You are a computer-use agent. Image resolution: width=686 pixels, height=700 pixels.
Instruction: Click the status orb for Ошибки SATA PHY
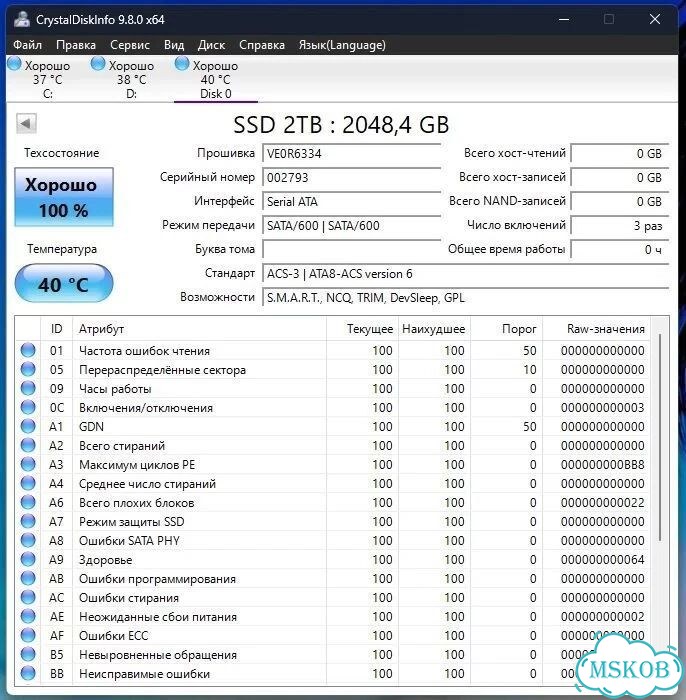pyautogui.click(x=28, y=540)
